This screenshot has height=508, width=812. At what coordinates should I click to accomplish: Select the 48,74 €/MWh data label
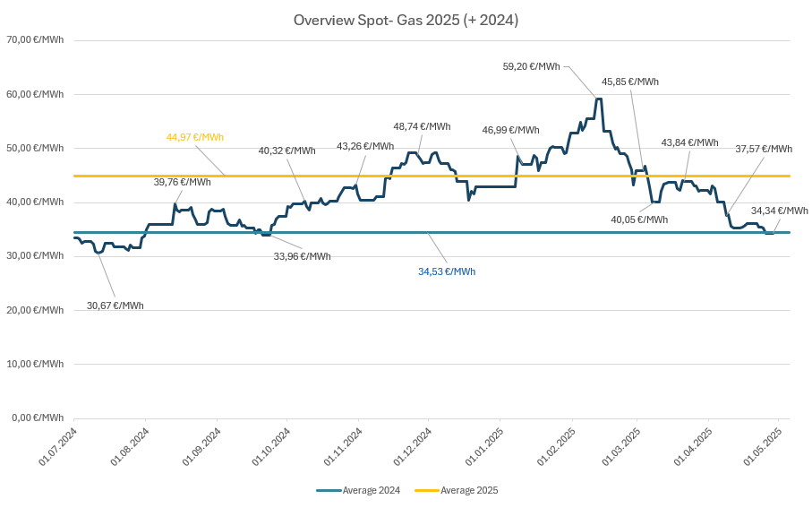tap(422, 126)
